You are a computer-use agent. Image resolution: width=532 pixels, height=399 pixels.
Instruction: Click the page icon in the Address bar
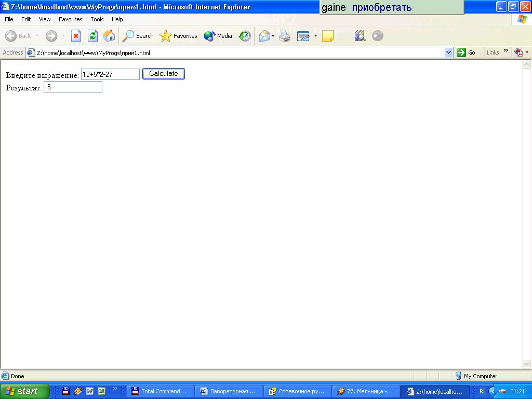[31, 52]
